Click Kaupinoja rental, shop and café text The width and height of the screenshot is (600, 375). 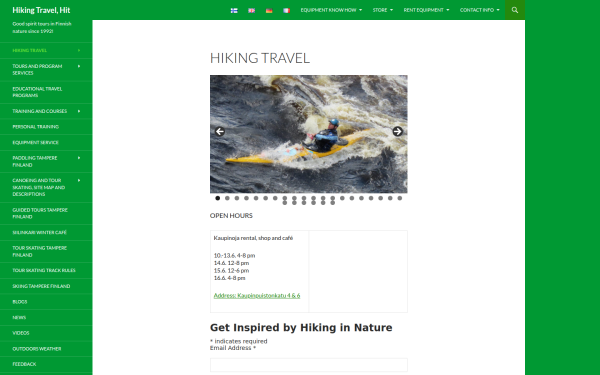tap(253, 238)
